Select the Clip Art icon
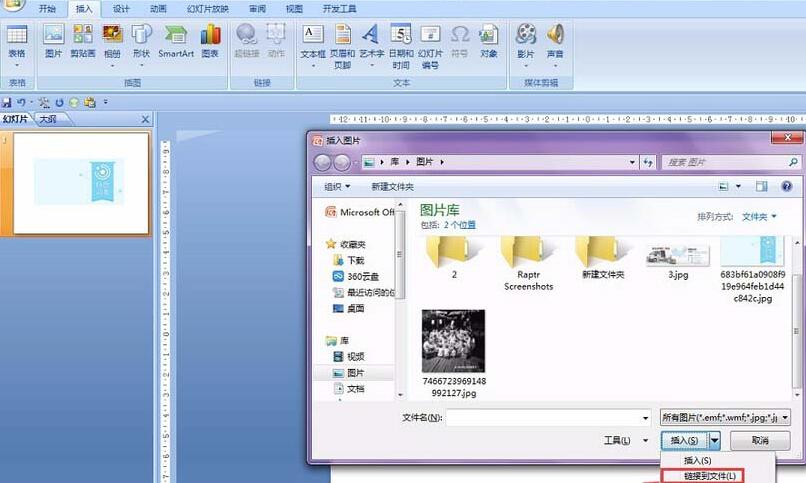806x483 pixels. 83,40
